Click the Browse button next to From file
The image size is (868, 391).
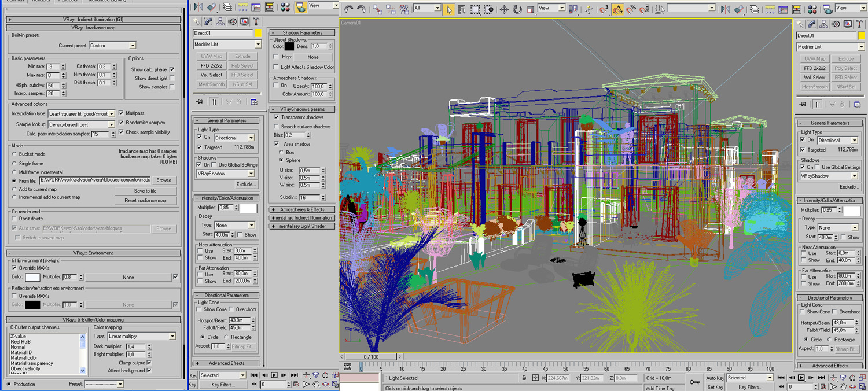(x=164, y=180)
